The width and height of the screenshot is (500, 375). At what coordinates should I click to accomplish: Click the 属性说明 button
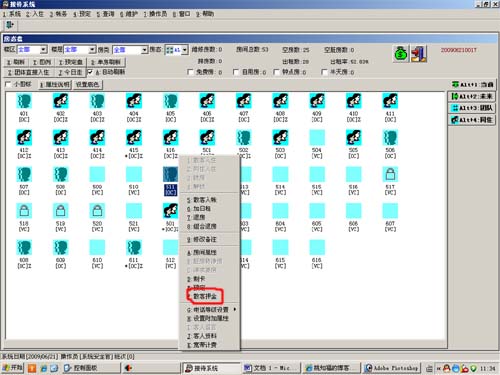tap(55, 85)
